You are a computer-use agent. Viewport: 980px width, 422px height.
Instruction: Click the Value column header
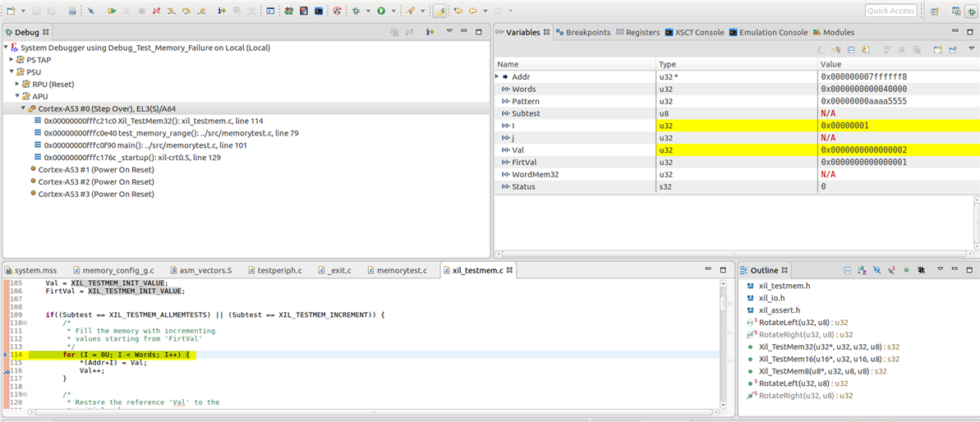coord(830,64)
